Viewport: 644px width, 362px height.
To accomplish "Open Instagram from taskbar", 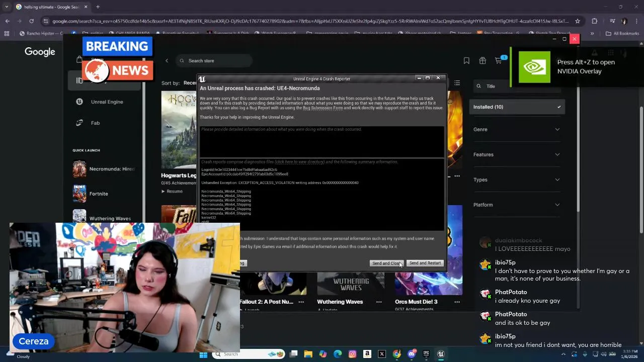I will pyautogui.click(x=352, y=354).
